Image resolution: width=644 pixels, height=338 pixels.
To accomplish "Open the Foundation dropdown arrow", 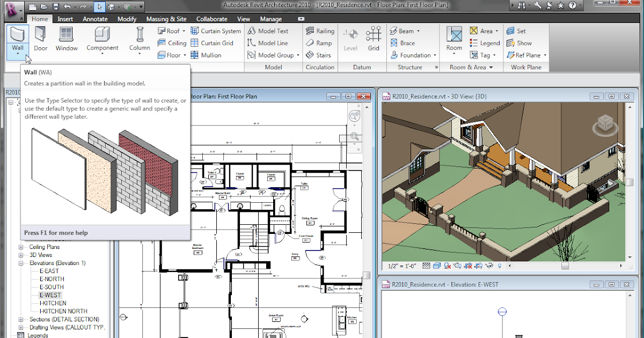I will click(434, 55).
